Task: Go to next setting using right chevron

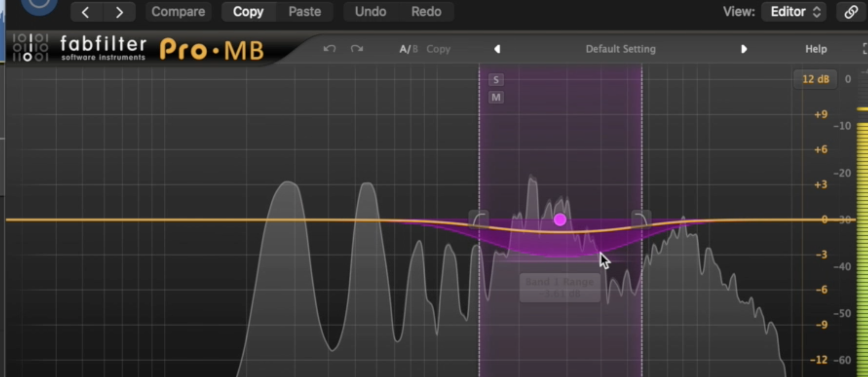Action: (119, 12)
